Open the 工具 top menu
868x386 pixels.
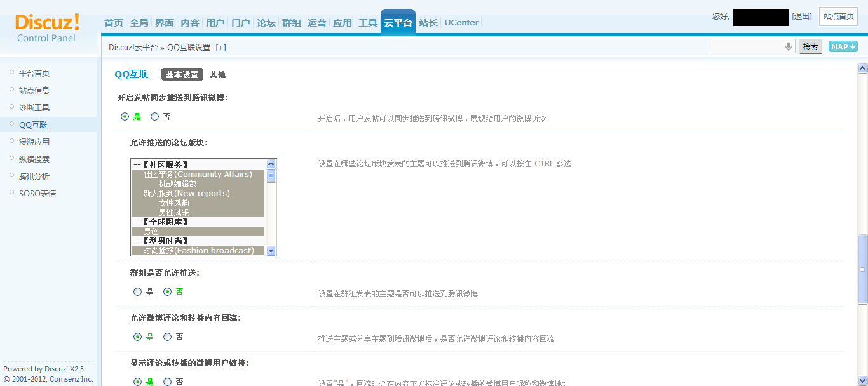(x=368, y=23)
